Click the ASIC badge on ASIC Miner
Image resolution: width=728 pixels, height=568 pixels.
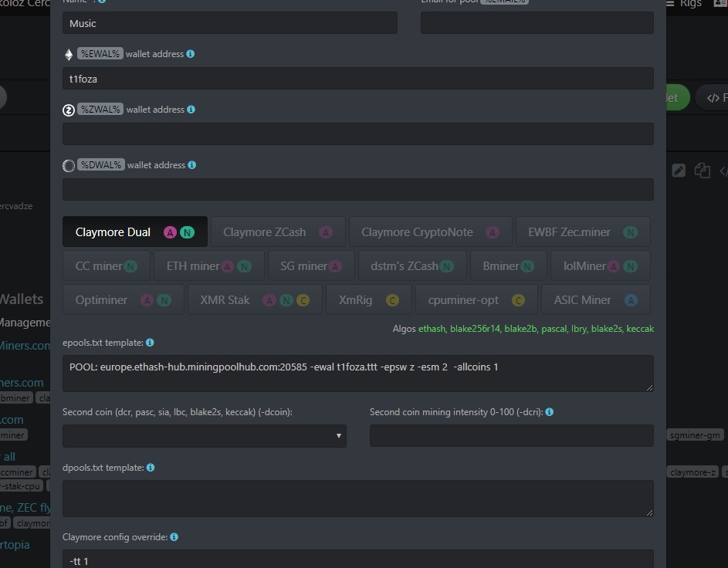click(631, 300)
